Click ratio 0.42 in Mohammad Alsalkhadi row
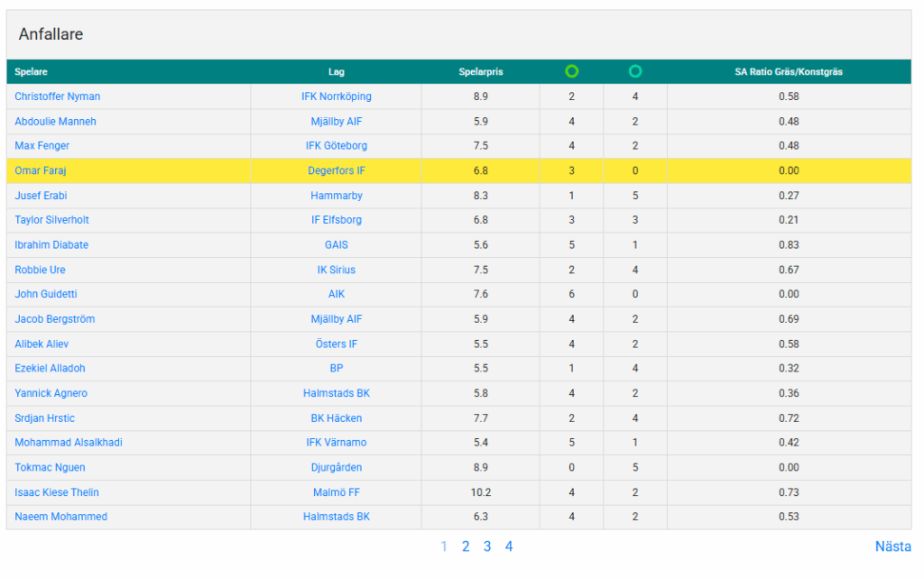The width and height of the screenshot is (924, 578). pos(789,442)
